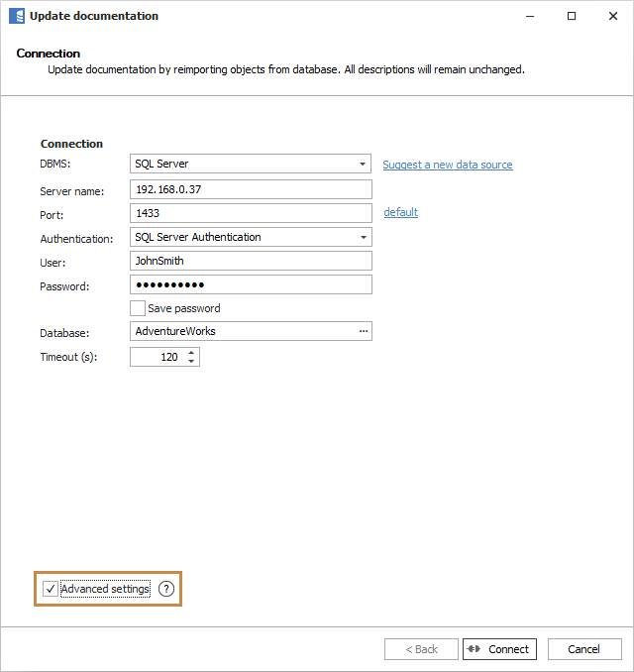Select the User text field
This screenshot has height=672, width=634.
click(251, 261)
